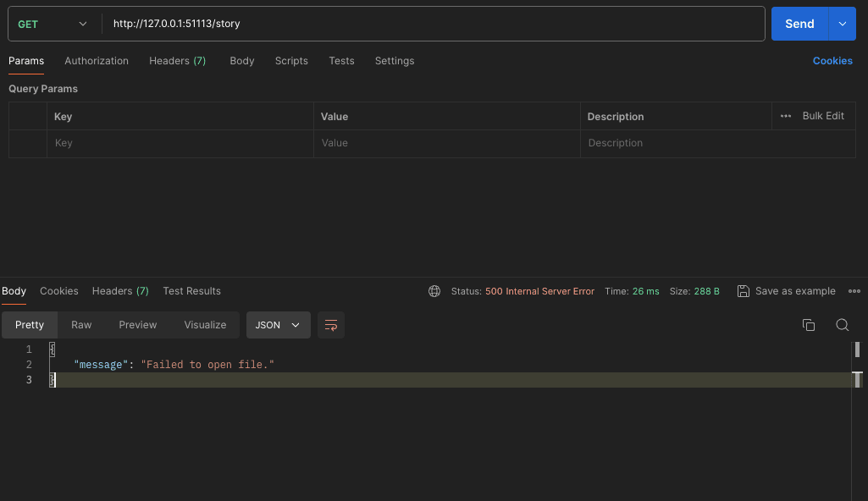This screenshot has height=501, width=868.
Task: Switch to the request Body tab
Action: (242, 61)
